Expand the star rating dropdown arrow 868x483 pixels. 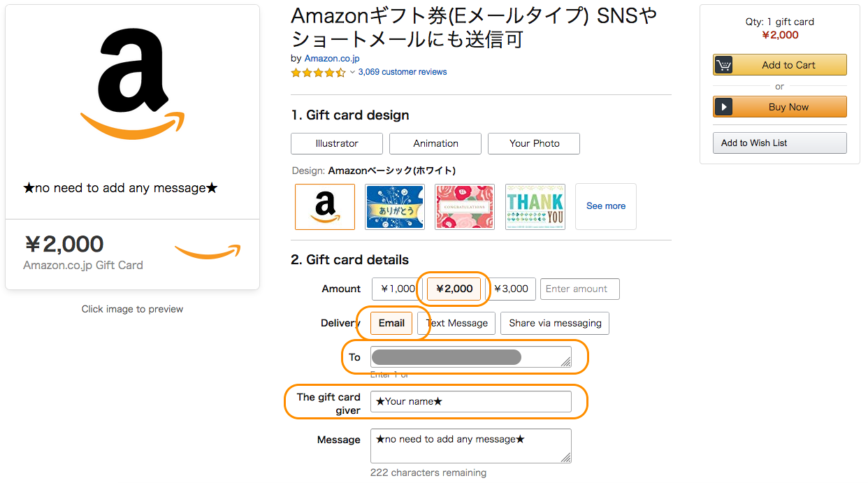353,72
